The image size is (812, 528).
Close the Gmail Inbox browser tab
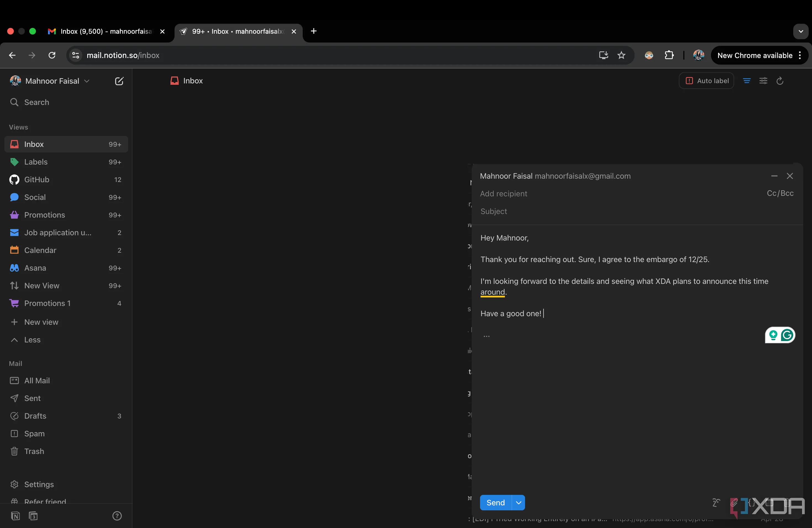click(162, 31)
